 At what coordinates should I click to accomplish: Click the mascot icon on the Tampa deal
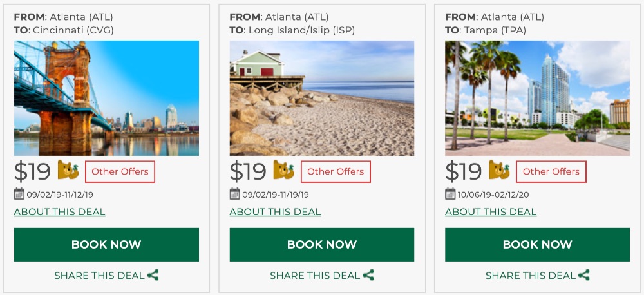[499, 171]
